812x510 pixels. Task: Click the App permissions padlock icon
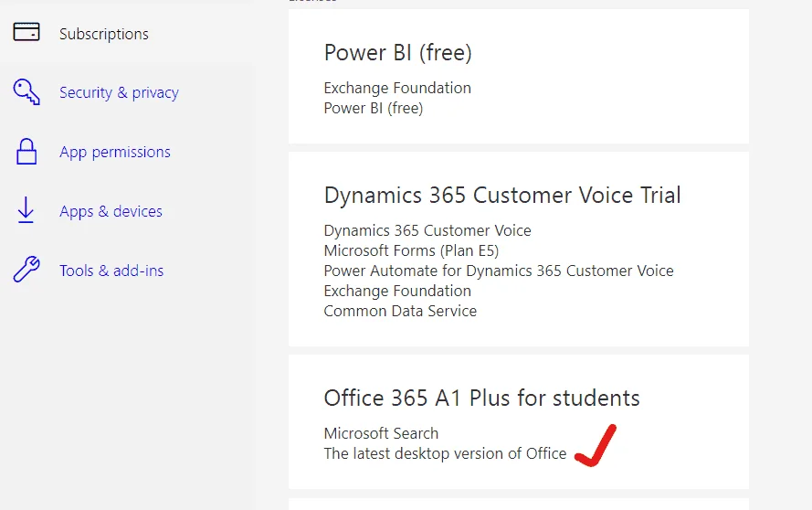[26, 152]
